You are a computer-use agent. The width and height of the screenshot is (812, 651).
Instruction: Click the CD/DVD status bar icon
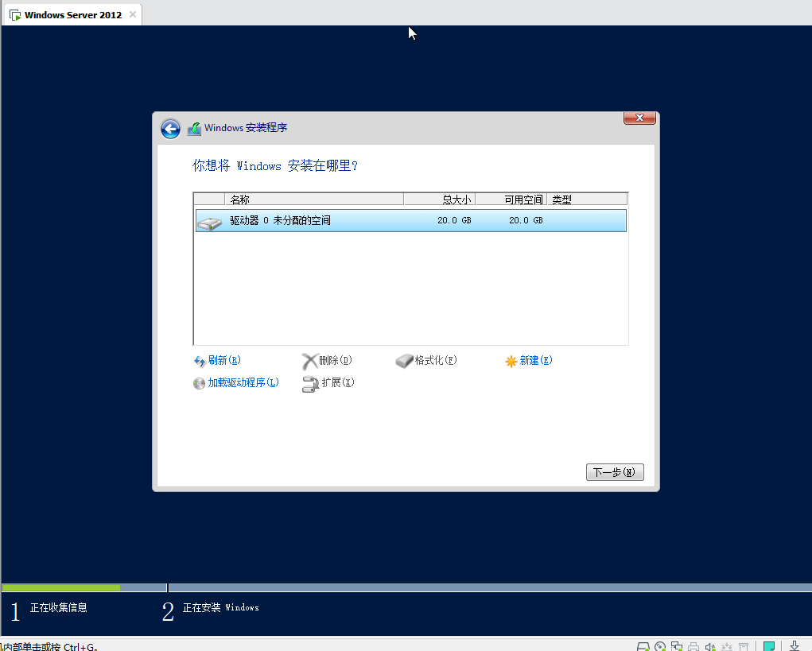pos(661,646)
